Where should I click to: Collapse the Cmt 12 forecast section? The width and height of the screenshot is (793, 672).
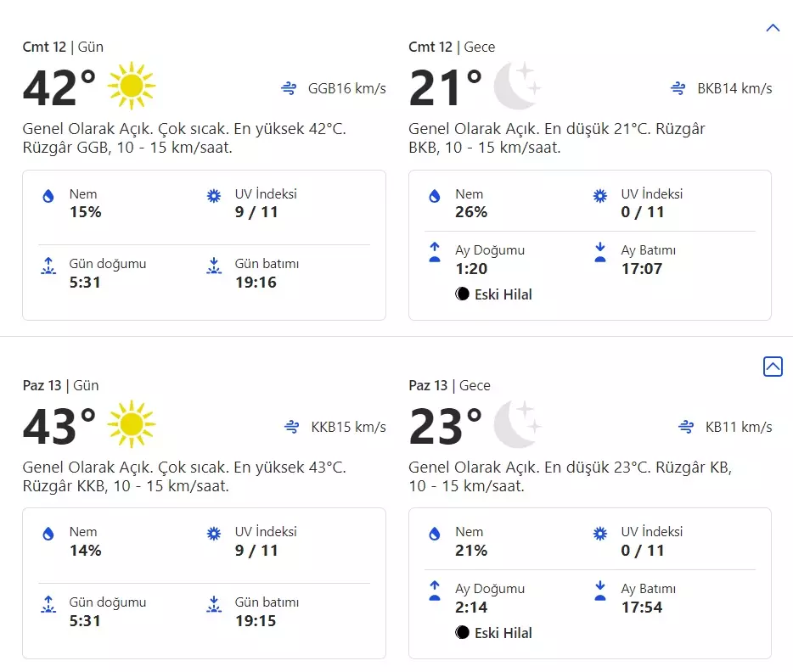click(773, 28)
